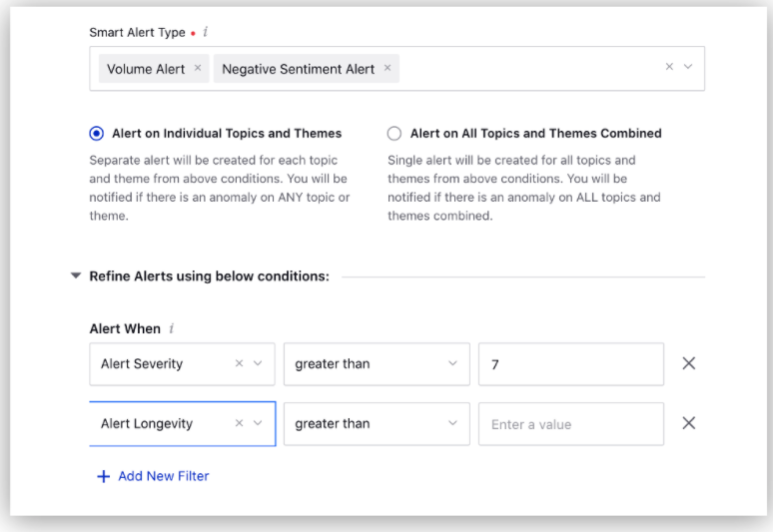Click the info icon beside Alert When

pos(172,328)
